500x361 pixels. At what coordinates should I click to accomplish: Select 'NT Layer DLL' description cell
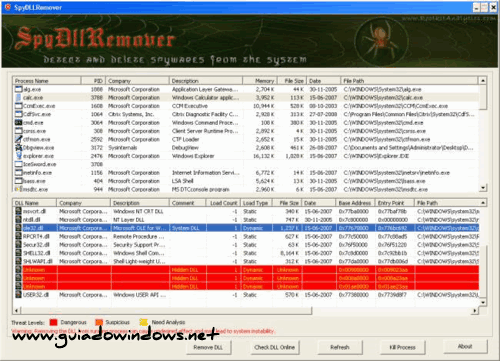click(128, 220)
